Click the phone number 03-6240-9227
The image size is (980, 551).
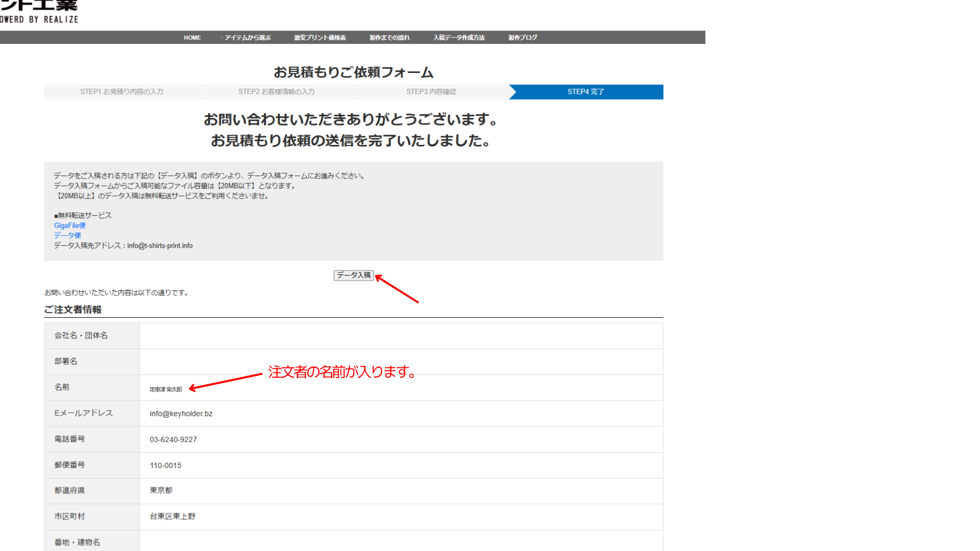pos(173,440)
